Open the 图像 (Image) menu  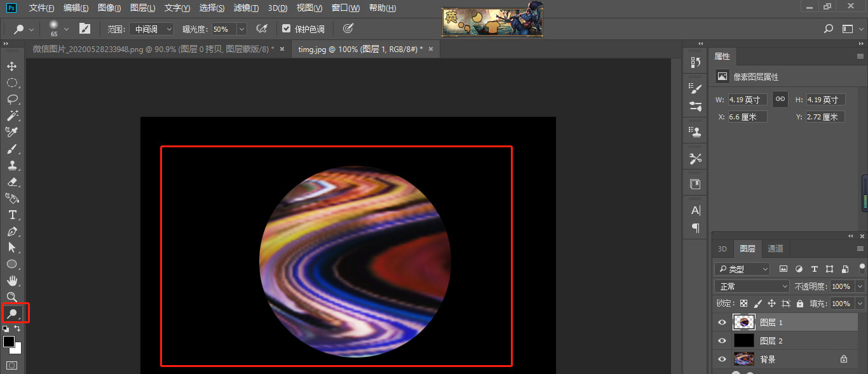[110, 8]
